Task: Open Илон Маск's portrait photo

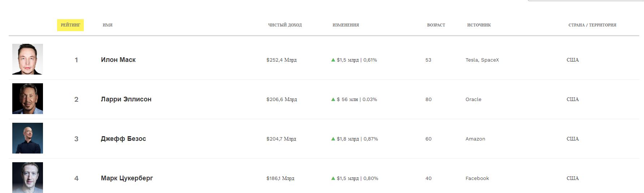Action: pos(27,59)
